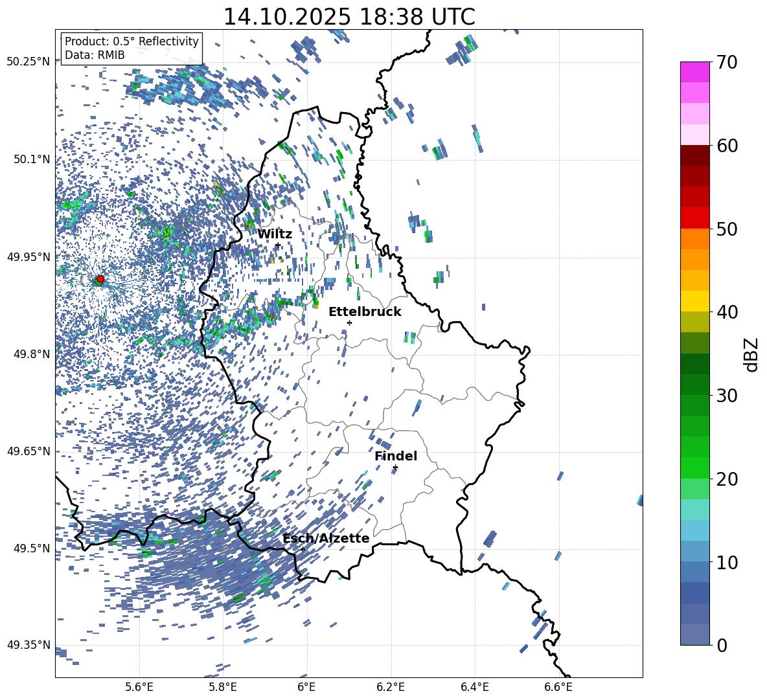Pick the orange colorbar segment below 50

694,239
